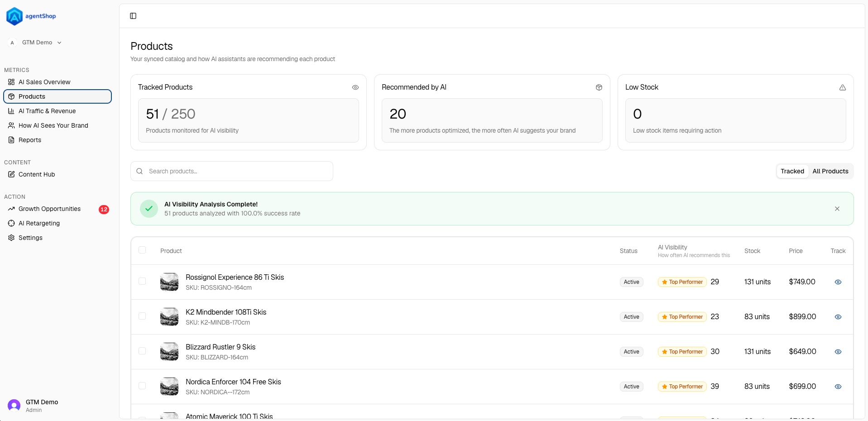The width and height of the screenshot is (868, 421).
Task: Focus the Search products field
Action: (232, 171)
